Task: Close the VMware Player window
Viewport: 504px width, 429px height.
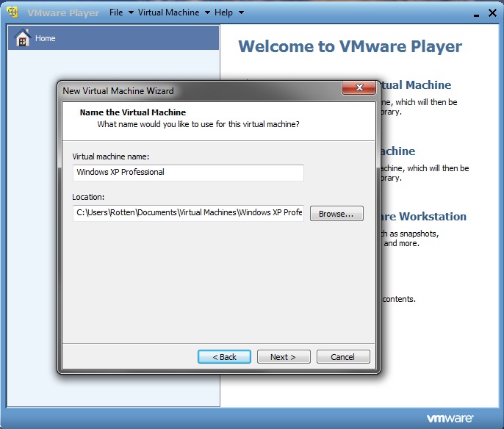Action: 492,12
